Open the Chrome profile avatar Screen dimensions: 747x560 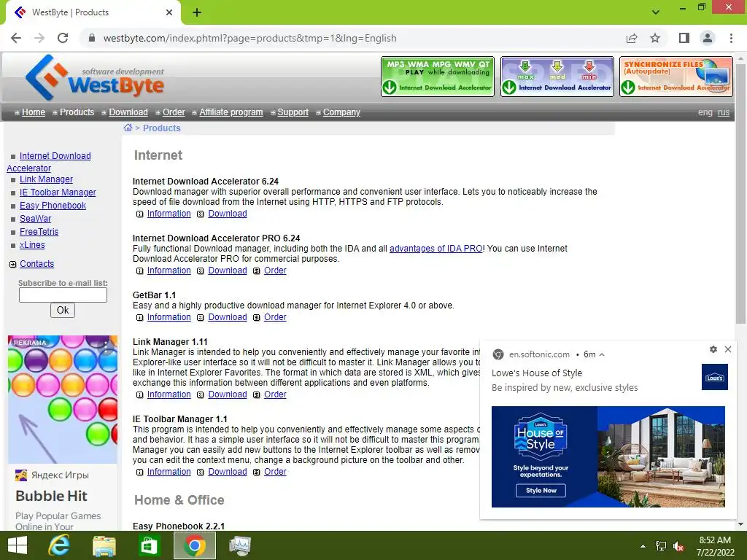click(x=708, y=38)
